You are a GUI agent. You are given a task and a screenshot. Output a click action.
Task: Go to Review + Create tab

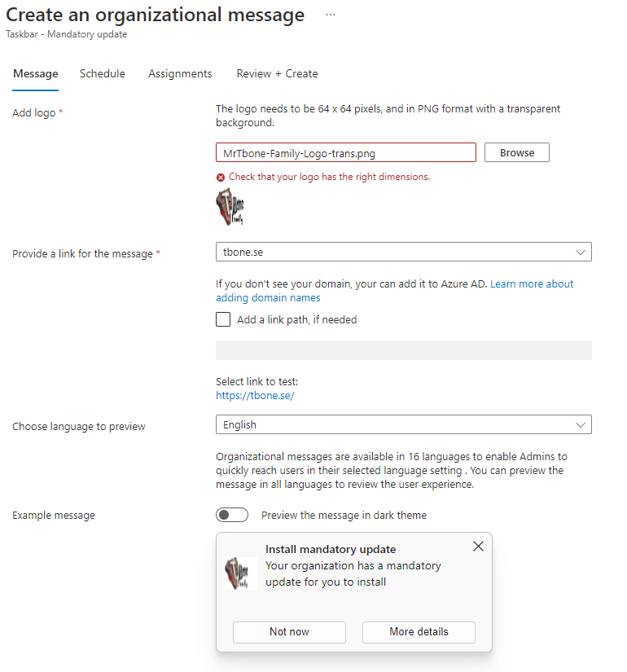pos(277,73)
